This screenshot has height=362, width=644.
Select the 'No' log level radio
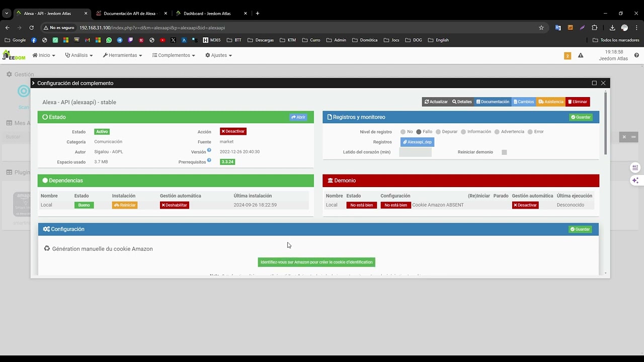403,132
